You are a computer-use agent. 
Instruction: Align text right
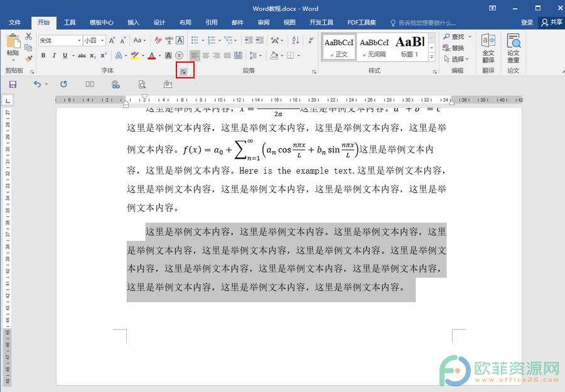tap(217, 55)
